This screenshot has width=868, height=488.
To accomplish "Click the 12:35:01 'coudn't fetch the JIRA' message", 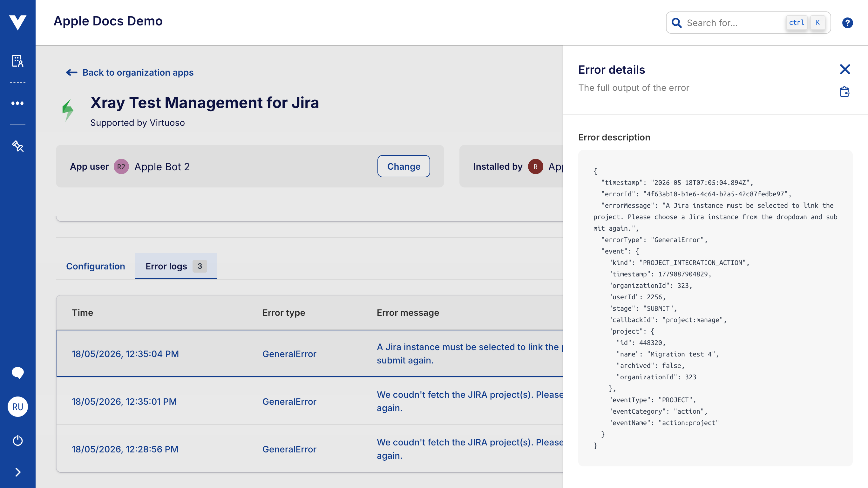I will 470,401.
